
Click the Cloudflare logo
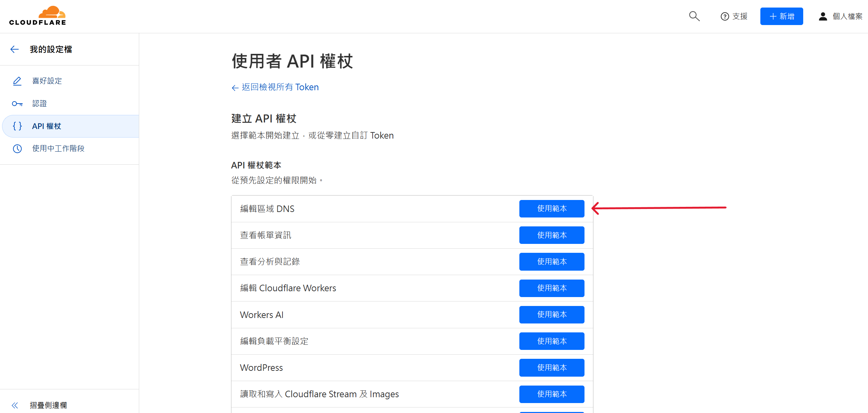tap(38, 16)
